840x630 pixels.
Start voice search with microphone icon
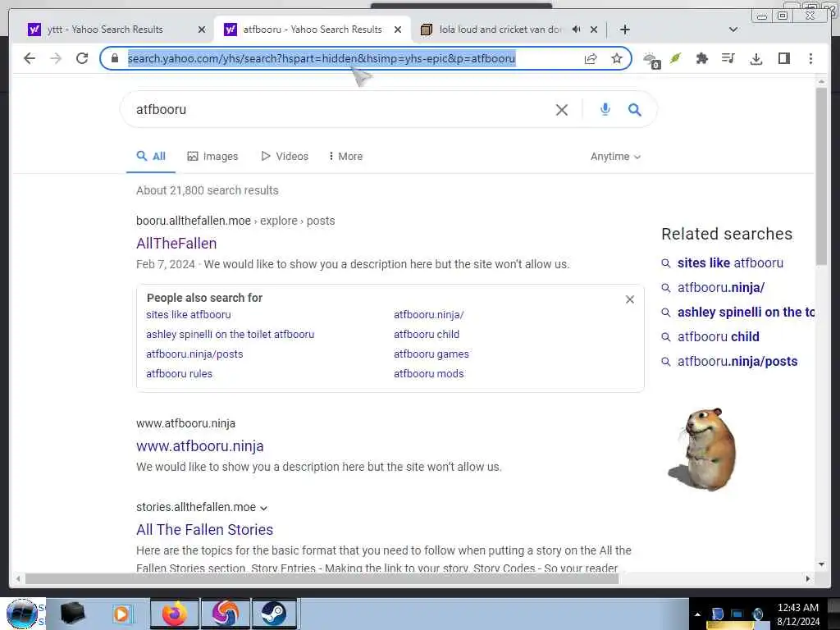pos(605,109)
